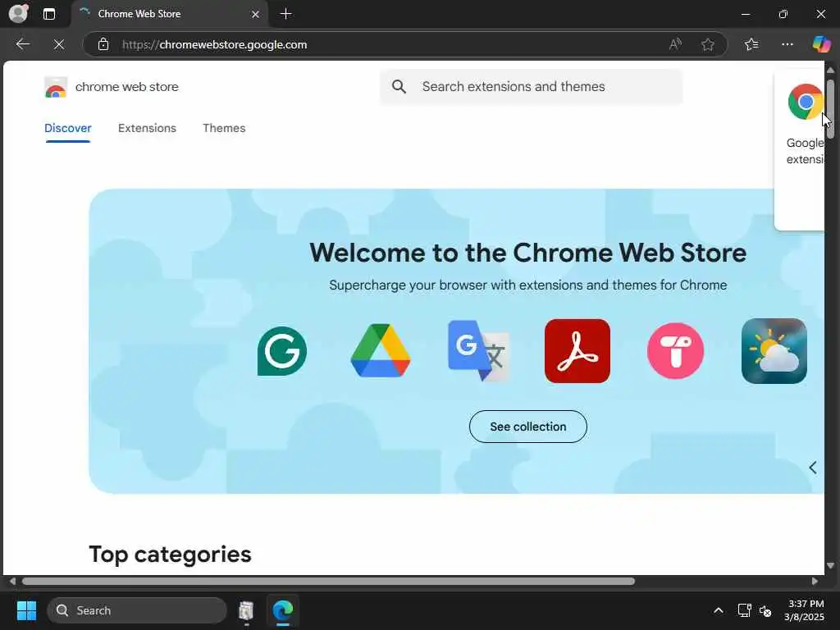840x630 pixels.
Task: Click the scroll up arrow
Action: pos(830,70)
